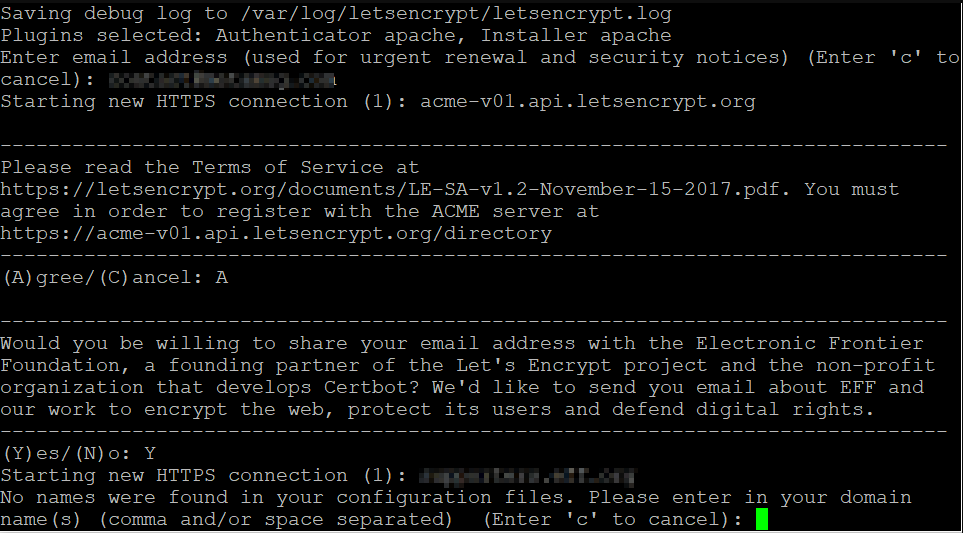Image resolution: width=963 pixels, height=533 pixels.
Task: Click the blurred email address entry
Action: 222,79
